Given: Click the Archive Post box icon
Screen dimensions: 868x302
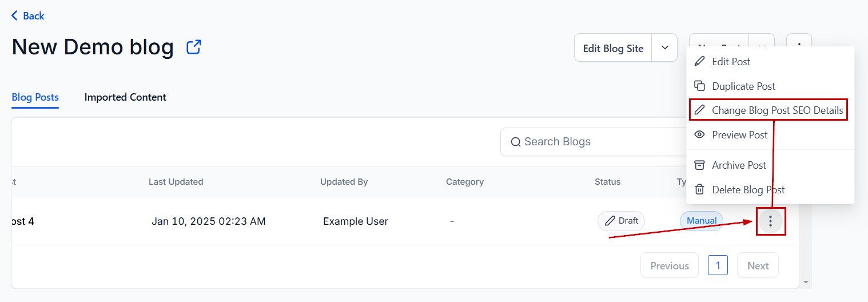Looking at the screenshot, I should point(699,165).
